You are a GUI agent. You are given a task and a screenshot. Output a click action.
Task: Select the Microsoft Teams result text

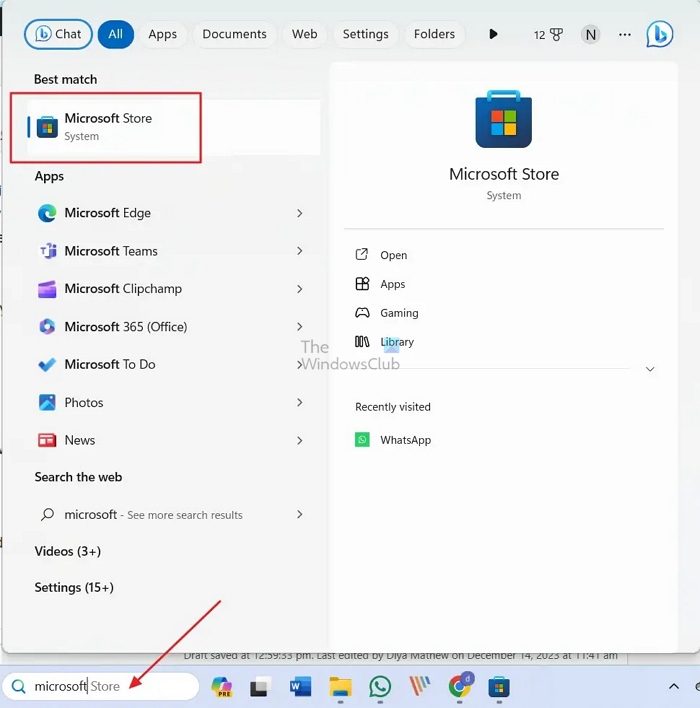tap(111, 251)
